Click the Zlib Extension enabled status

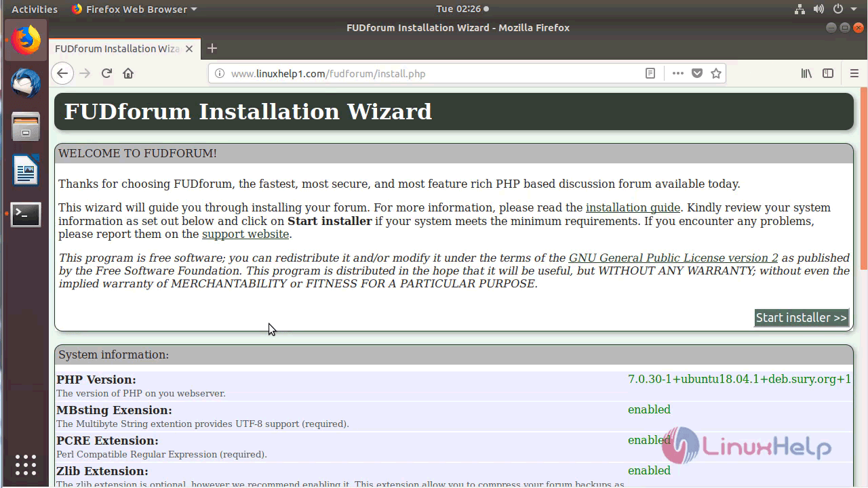coord(649,470)
